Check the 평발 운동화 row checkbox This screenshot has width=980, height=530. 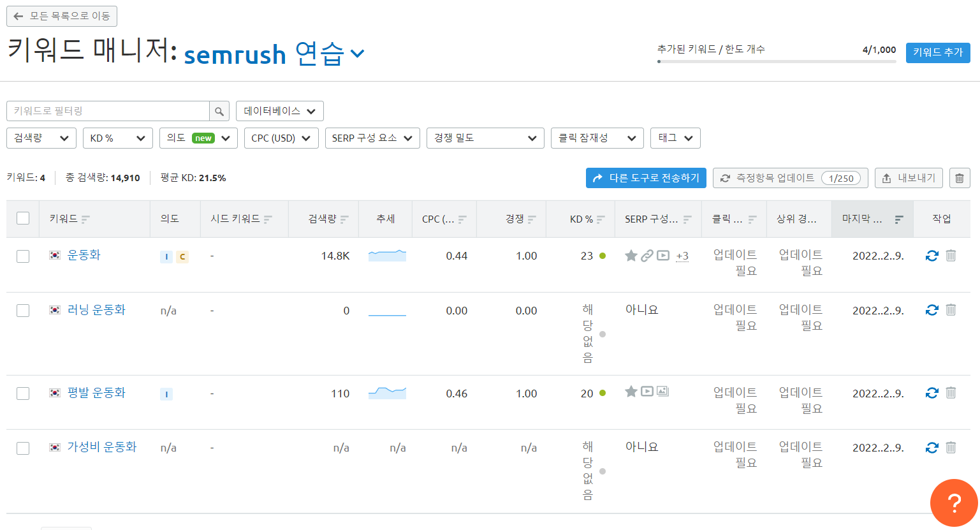point(23,394)
